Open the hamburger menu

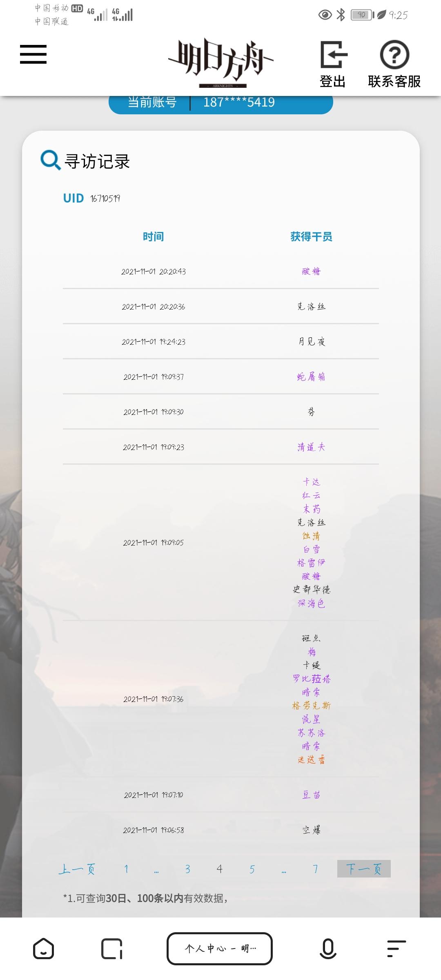click(33, 54)
